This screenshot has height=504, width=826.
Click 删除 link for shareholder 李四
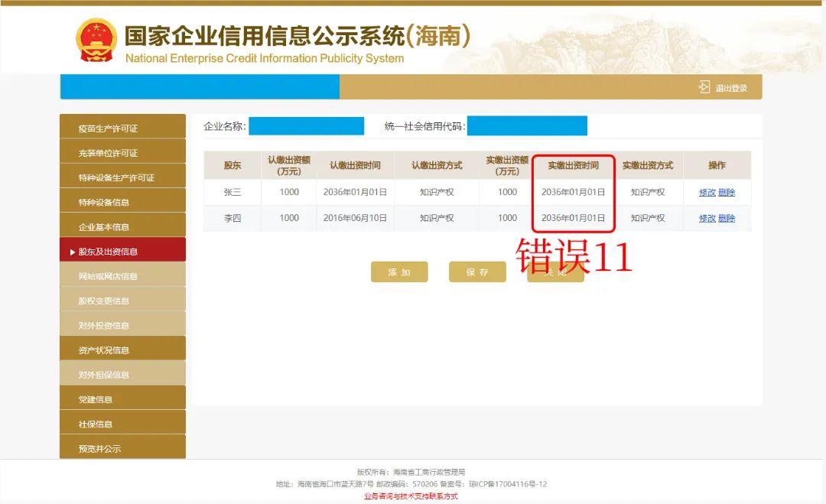click(727, 218)
